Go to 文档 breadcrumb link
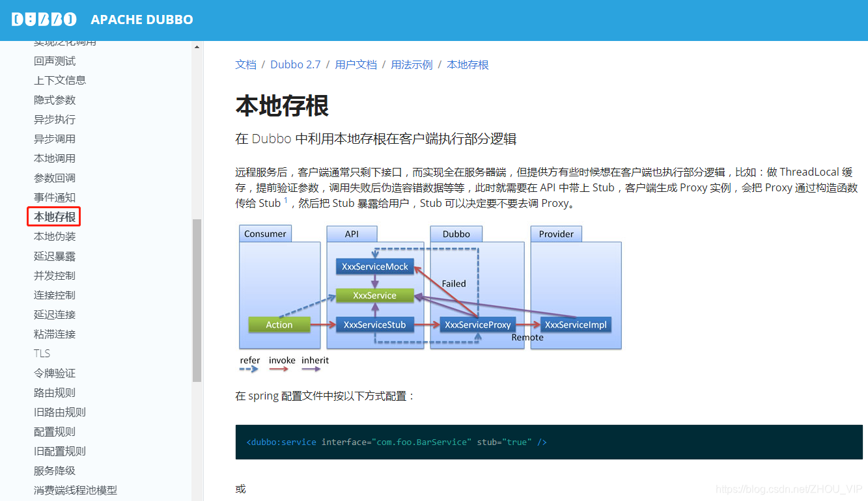868x501 pixels. tap(245, 64)
